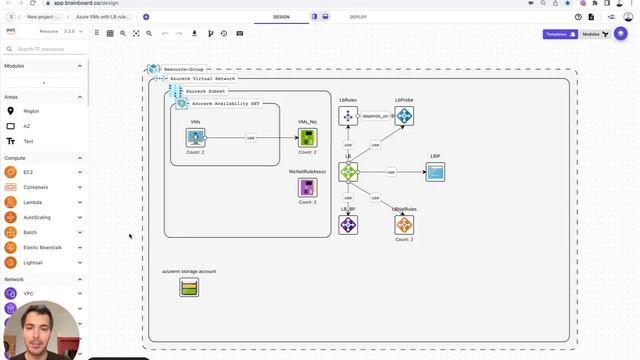Zoom in using the first magnifier icon
This screenshot has height=360, width=640.
[123, 33]
